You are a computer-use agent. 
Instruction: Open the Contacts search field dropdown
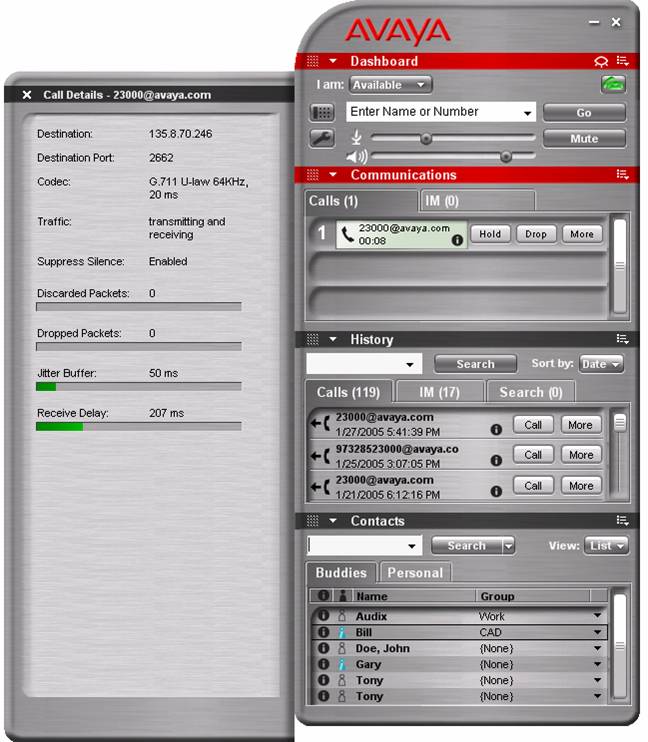tap(412, 546)
